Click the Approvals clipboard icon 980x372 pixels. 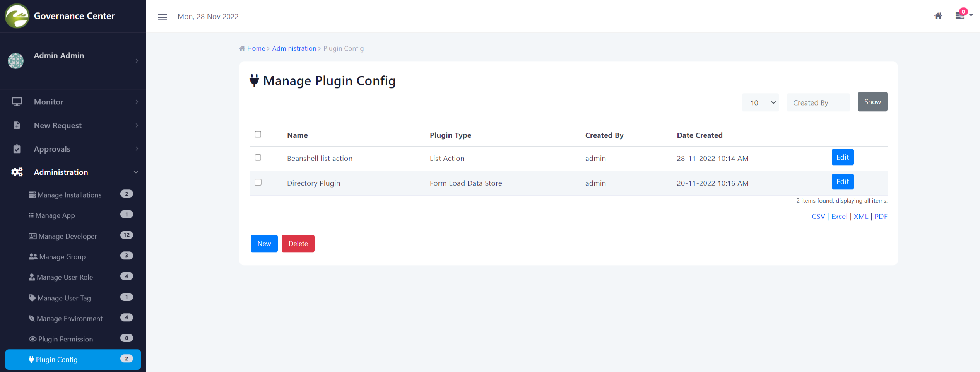[x=17, y=149]
